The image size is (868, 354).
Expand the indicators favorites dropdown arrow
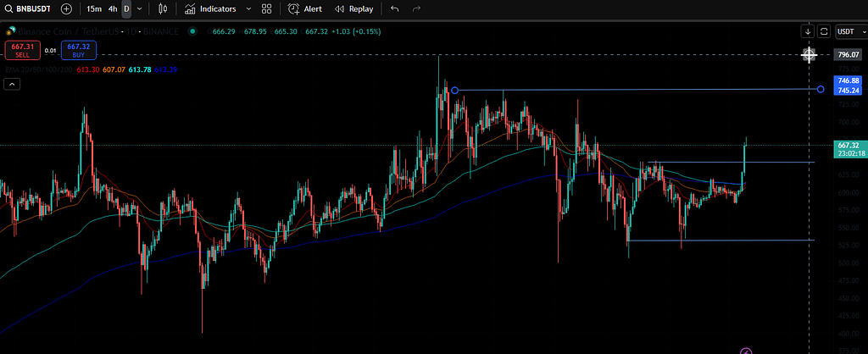(248, 8)
